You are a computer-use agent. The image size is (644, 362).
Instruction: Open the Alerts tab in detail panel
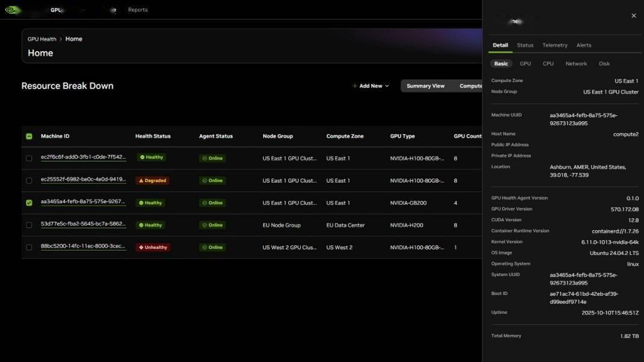click(x=583, y=45)
